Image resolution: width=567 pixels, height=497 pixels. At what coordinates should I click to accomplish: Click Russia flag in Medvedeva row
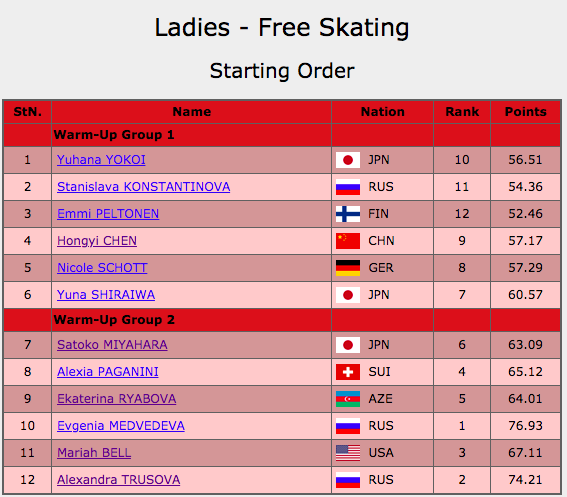(348, 426)
